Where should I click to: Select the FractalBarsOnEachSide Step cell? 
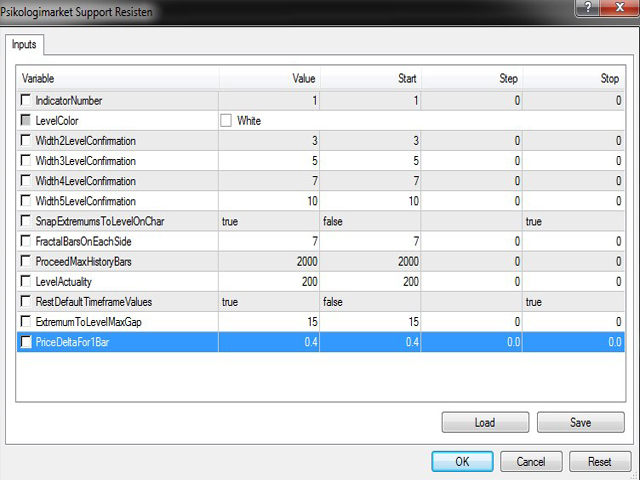[x=472, y=241]
